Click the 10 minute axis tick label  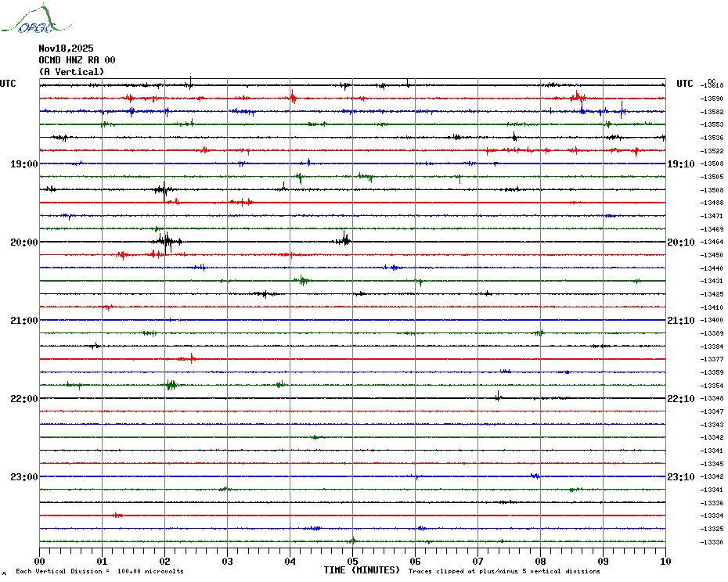pyautogui.click(x=665, y=561)
